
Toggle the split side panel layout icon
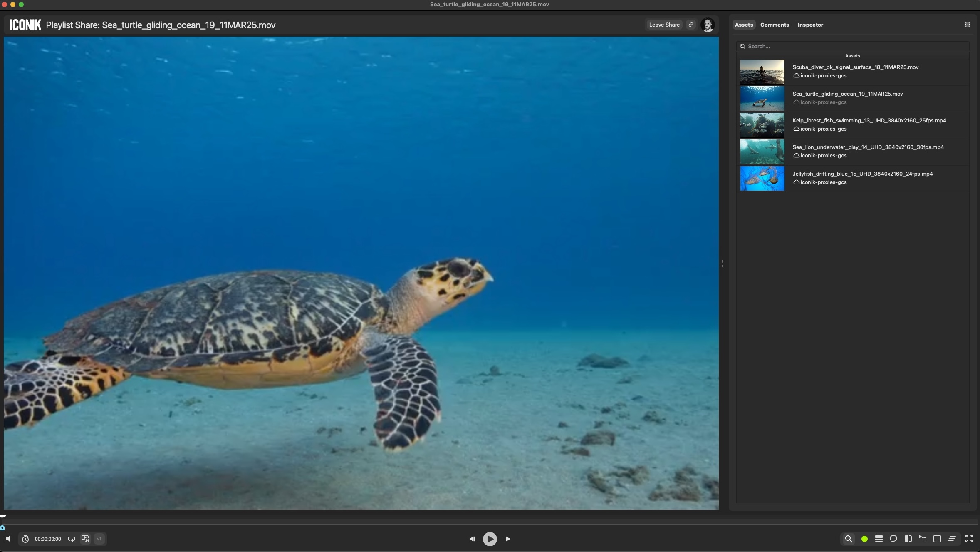click(937, 539)
